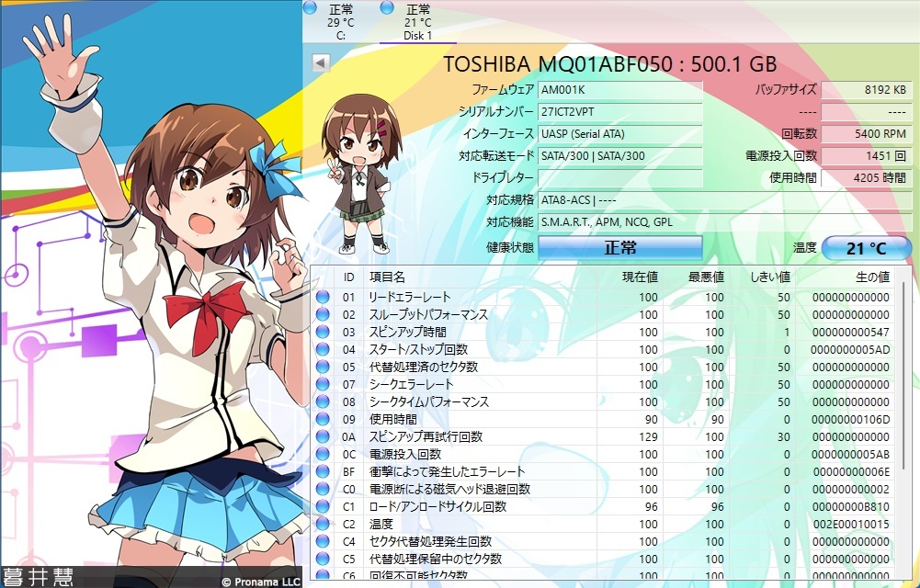Click the chibi character image beside drive info

[361, 175]
